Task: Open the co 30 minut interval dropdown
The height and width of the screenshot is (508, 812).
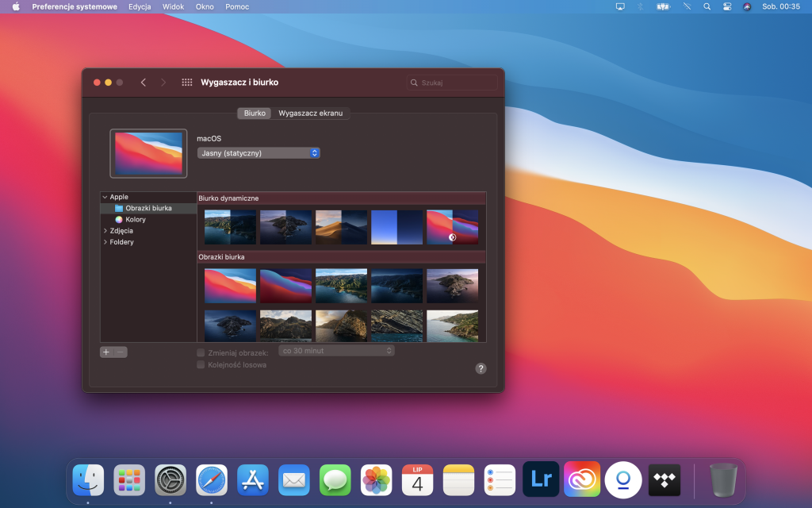Action: click(336, 349)
